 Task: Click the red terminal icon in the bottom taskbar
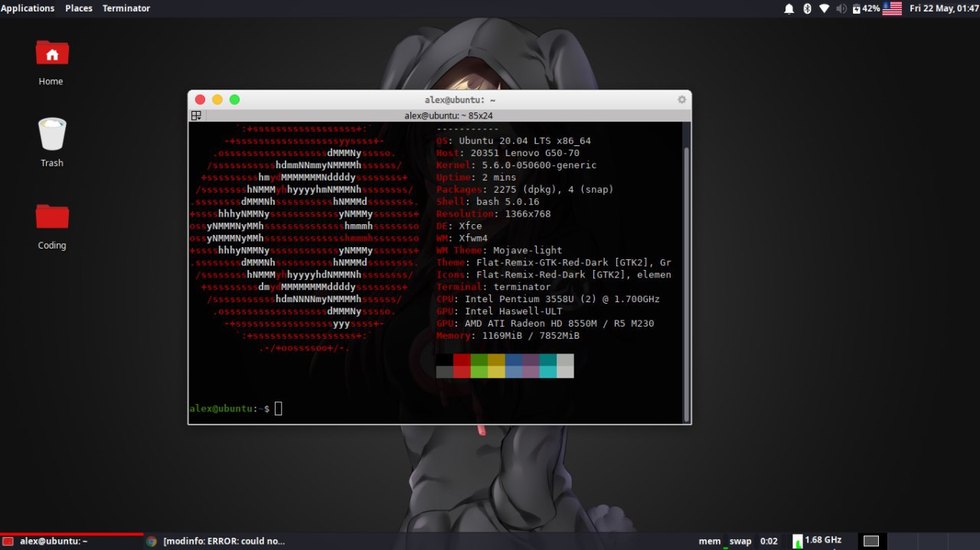tap(8, 541)
